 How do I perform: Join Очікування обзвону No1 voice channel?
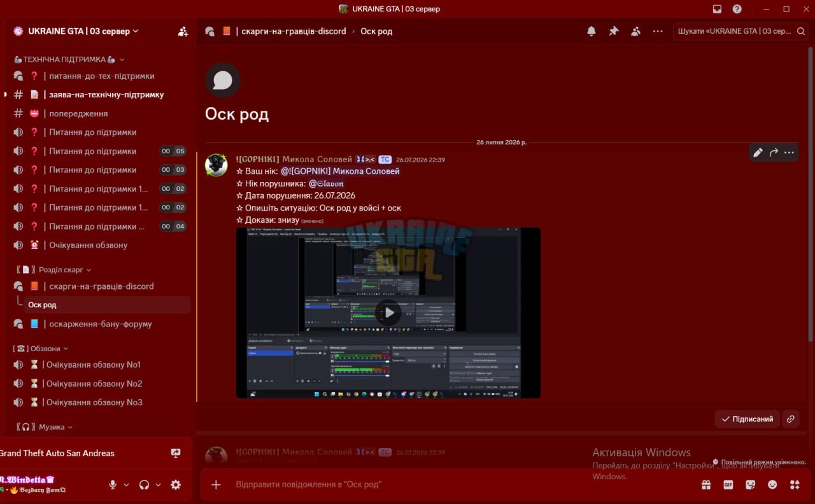[98, 365]
